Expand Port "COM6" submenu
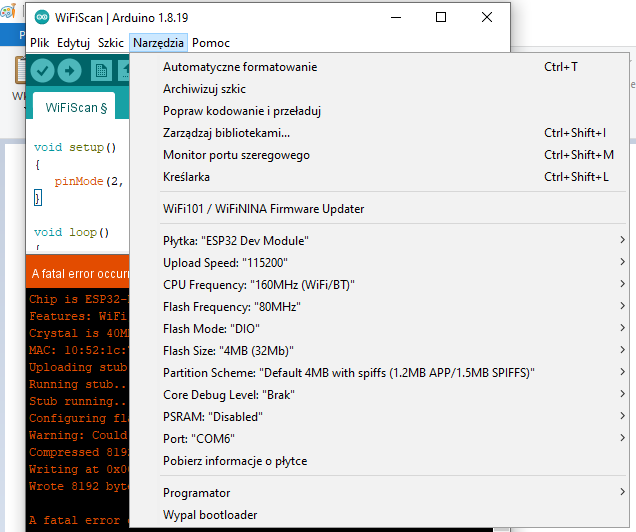Screen dimensions: 636x532 379,438
